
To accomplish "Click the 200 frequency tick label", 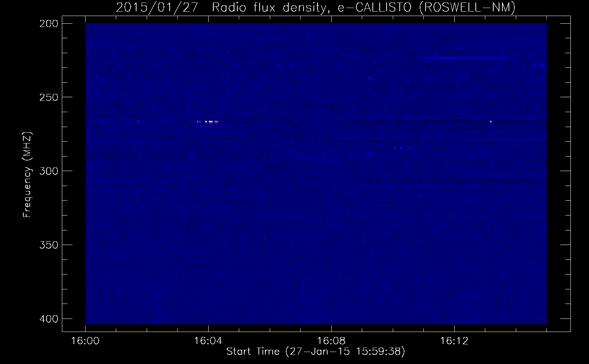I will [48, 23].
